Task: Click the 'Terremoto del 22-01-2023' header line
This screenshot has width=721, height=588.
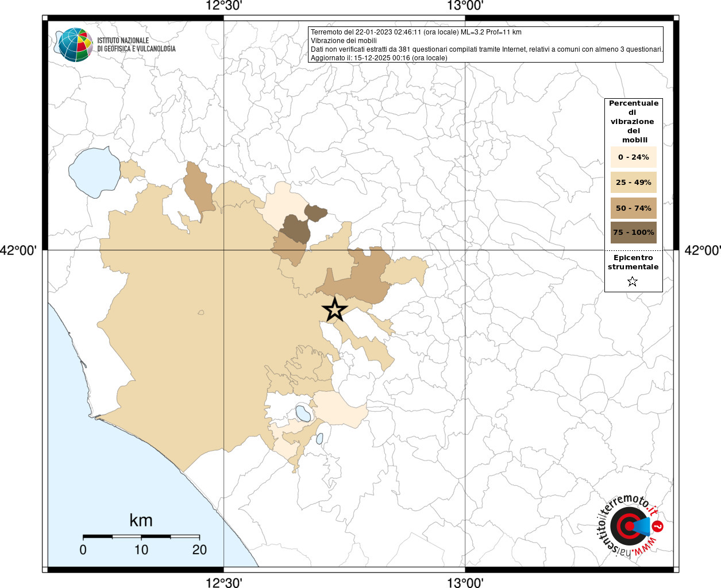Action: pos(416,32)
